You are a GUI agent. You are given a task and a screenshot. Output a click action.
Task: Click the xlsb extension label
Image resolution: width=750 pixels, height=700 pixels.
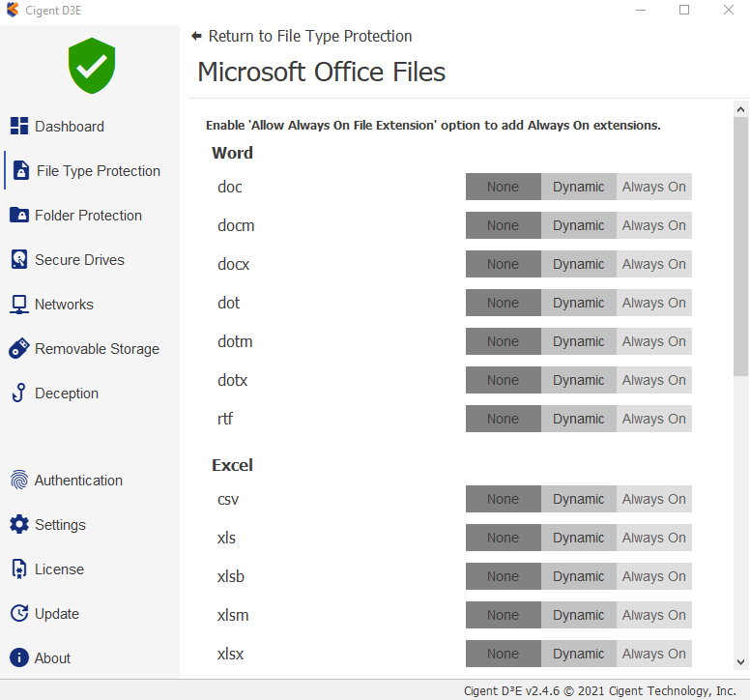pyautogui.click(x=231, y=576)
